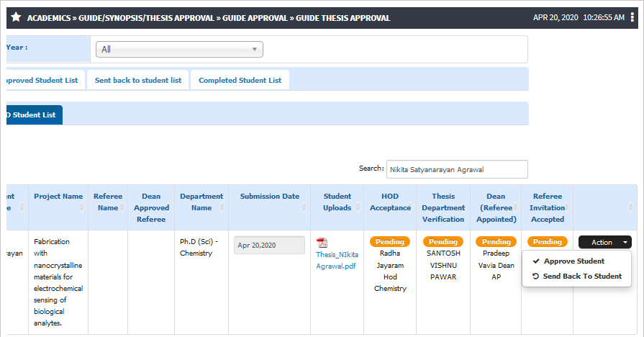Click the caret on Action button

625,243
